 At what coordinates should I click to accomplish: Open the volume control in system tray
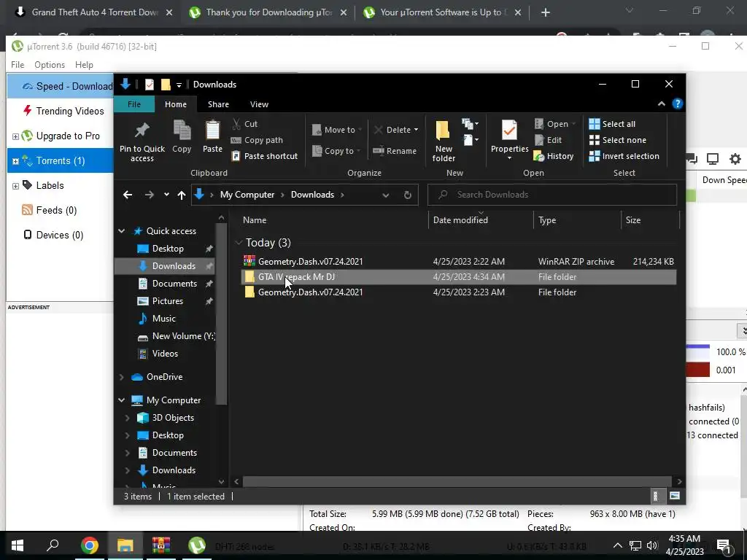click(652, 545)
